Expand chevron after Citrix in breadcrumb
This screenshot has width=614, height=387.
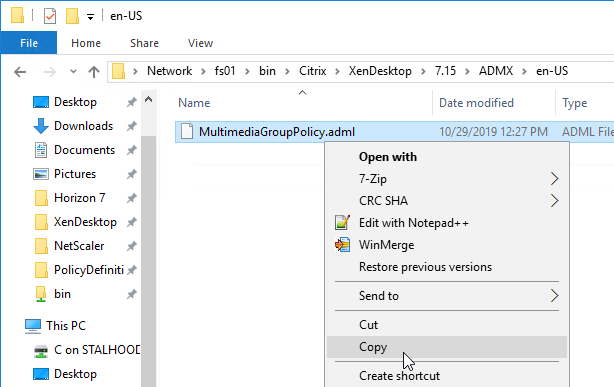click(338, 71)
